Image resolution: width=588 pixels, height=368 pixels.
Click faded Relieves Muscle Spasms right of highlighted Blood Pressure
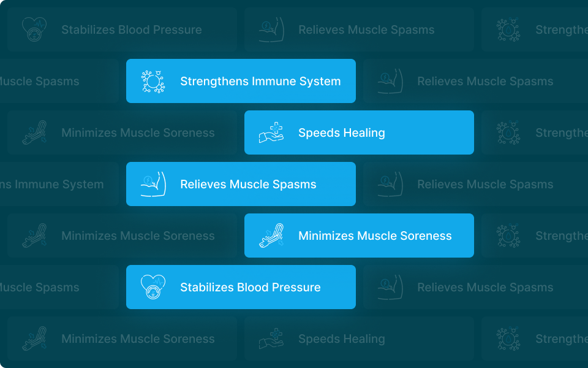(x=484, y=287)
